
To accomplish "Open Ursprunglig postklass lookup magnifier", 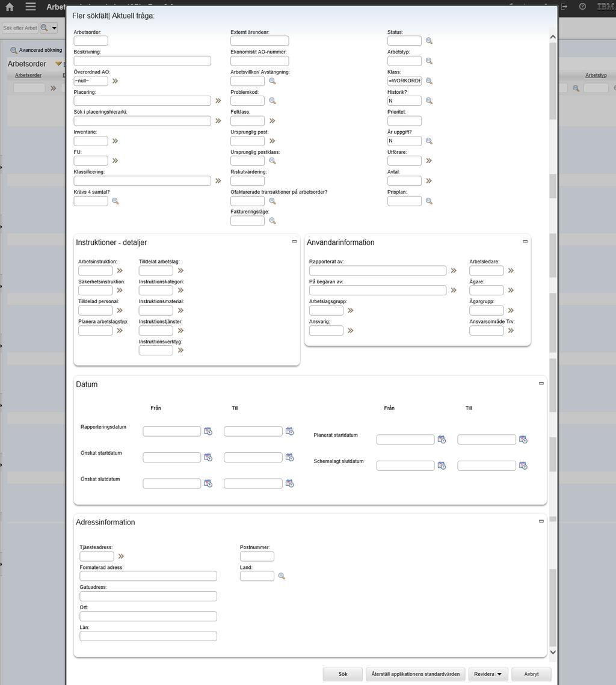I will tap(272, 161).
